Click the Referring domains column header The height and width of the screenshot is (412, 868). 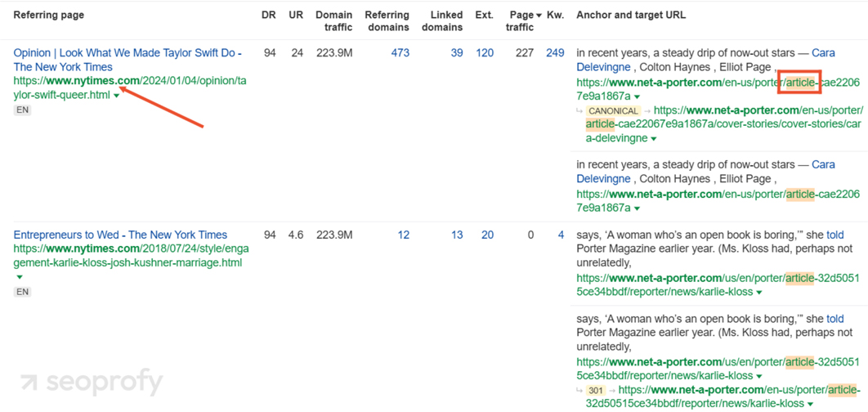coord(387,21)
